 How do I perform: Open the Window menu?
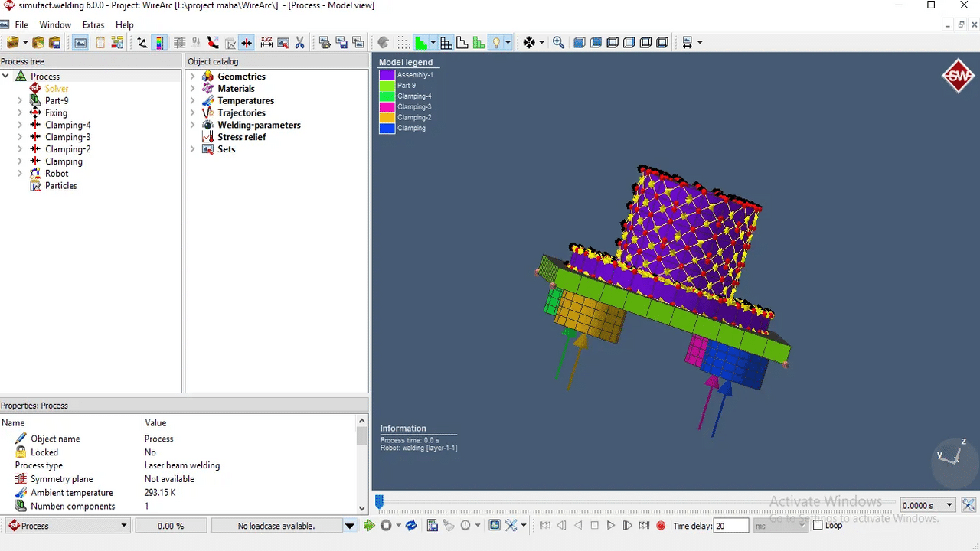[55, 25]
